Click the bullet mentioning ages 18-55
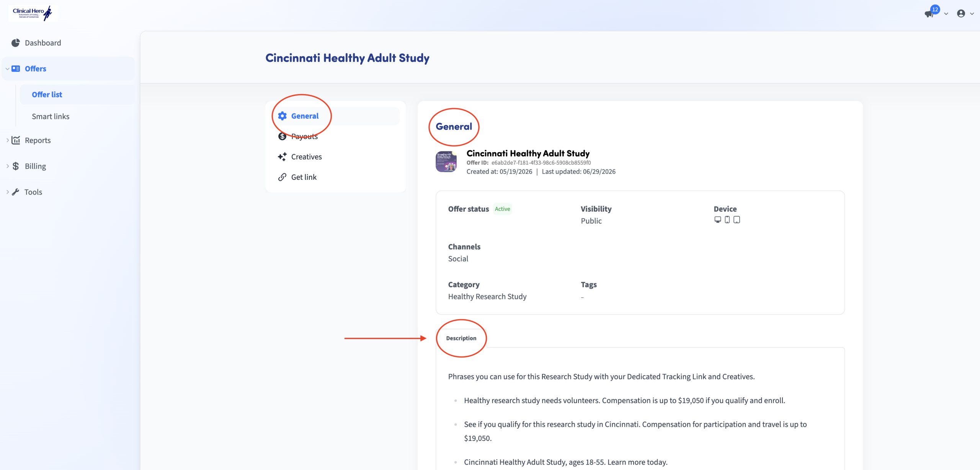 point(566,462)
